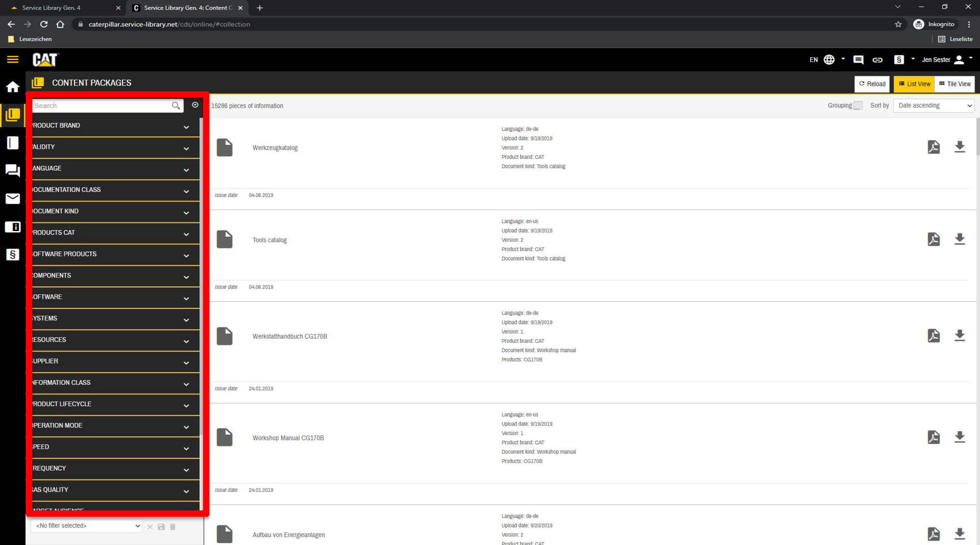Click the PDF icon next to Werkzeugkatalog
The width and height of the screenshot is (980, 545).
point(934,147)
